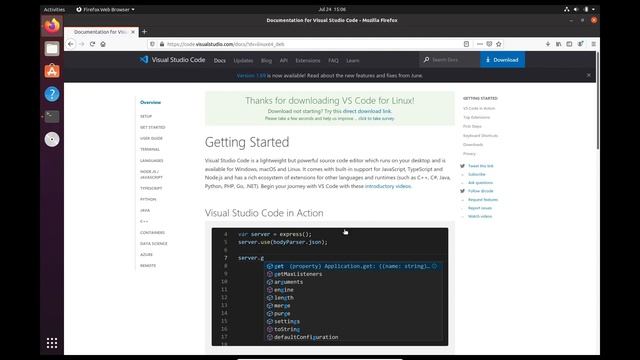The height and width of the screenshot is (360, 640).
Task: Open Ubuntu Software from the dock
Action: pos(52,71)
